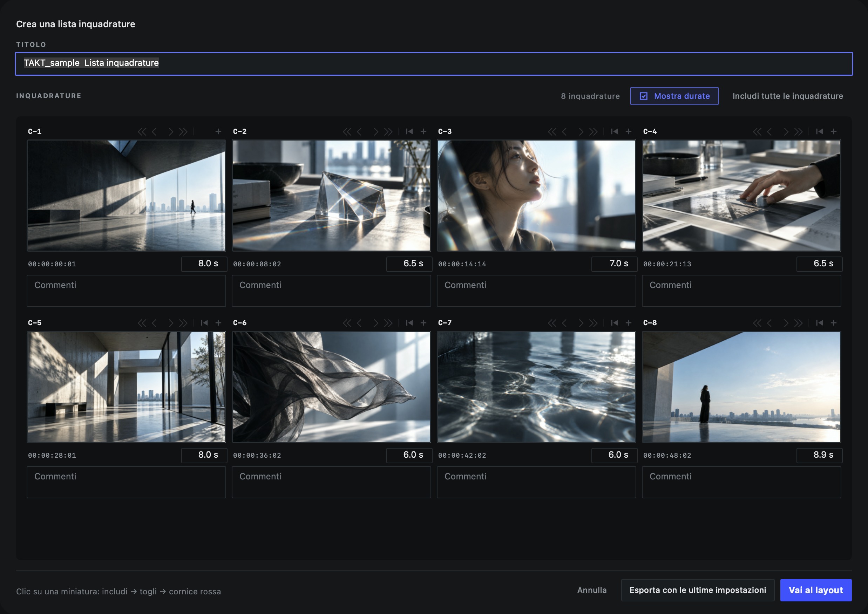Click the Vai al layout button
The width and height of the screenshot is (868, 614).
click(816, 590)
